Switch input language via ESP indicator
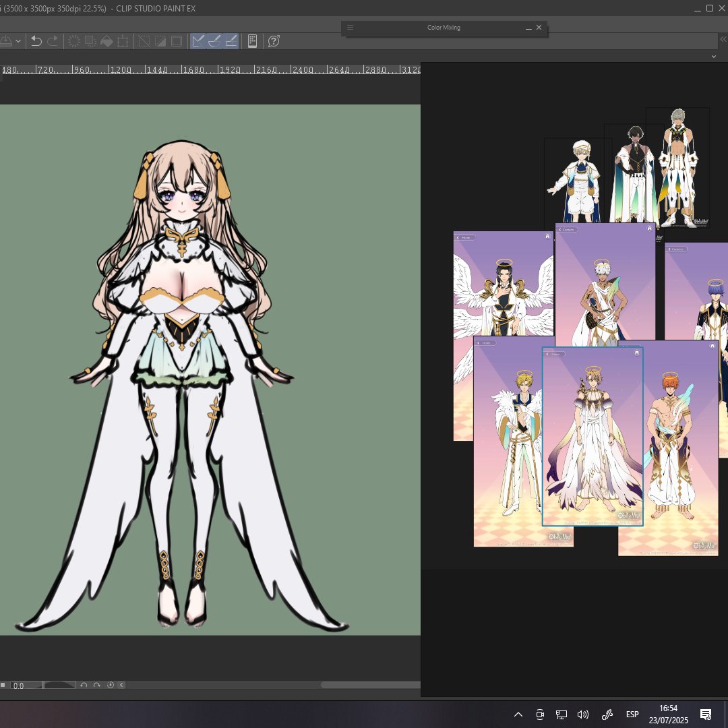Screen dimensions: 728x728 (x=632, y=714)
